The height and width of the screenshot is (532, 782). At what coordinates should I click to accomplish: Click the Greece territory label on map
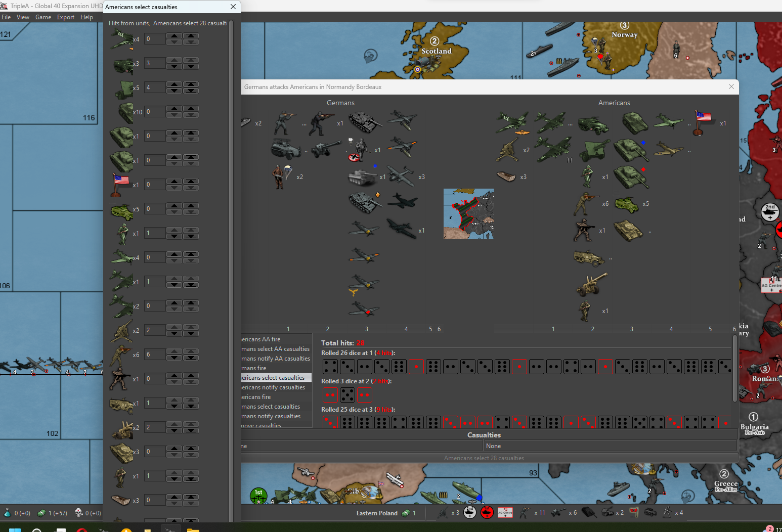(x=726, y=484)
